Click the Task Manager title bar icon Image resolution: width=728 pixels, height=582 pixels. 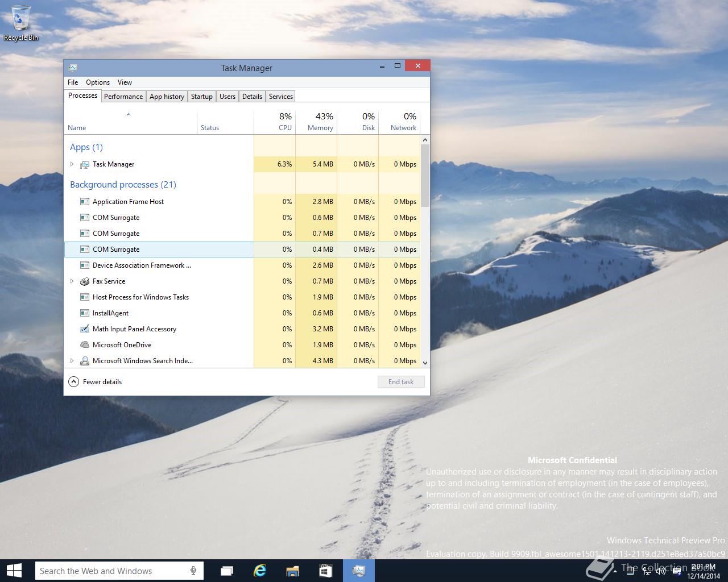(x=73, y=68)
